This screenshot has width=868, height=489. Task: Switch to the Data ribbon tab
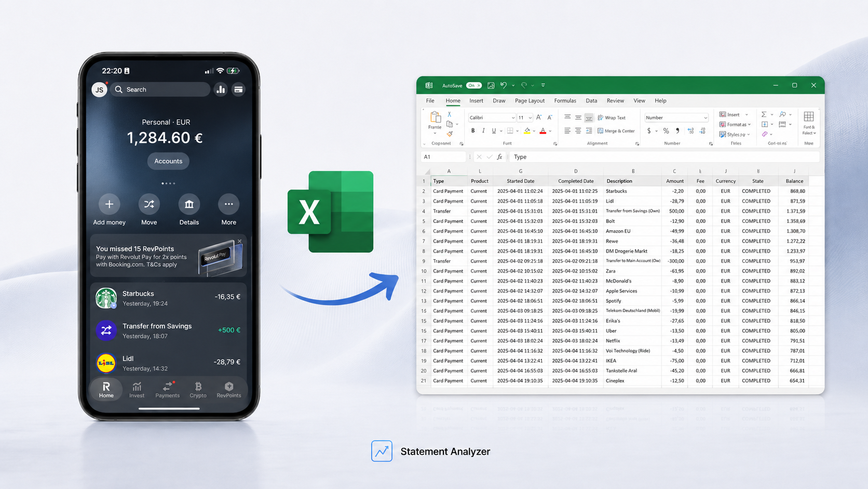(591, 101)
